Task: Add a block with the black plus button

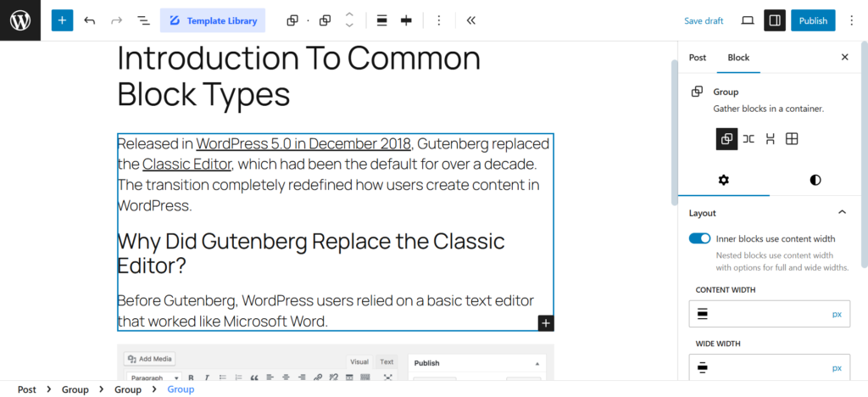Action: (x=546, y=323)
